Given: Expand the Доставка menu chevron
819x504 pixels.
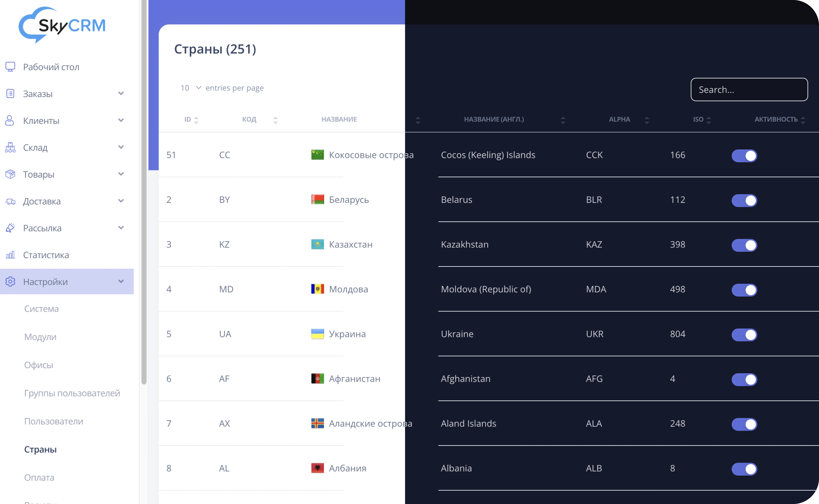Looking at the screenshot, I should click(121, 201).
